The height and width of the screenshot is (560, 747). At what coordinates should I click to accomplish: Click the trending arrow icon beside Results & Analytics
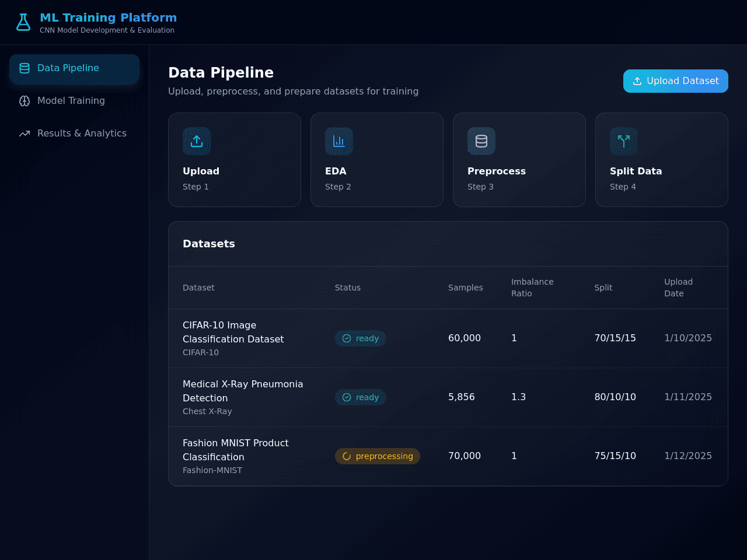coord(25,134)
